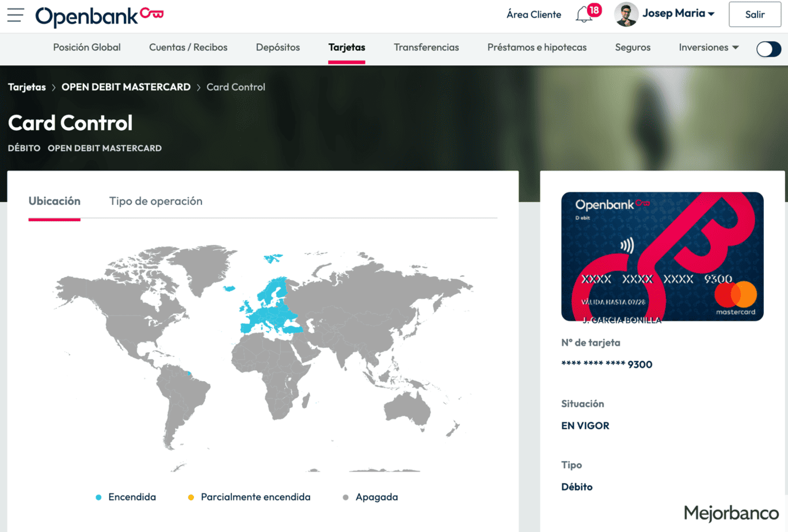This screenshot has width=788, height=532.
Task: Click the Openbank debit card image
Action: tap(662, 256)
